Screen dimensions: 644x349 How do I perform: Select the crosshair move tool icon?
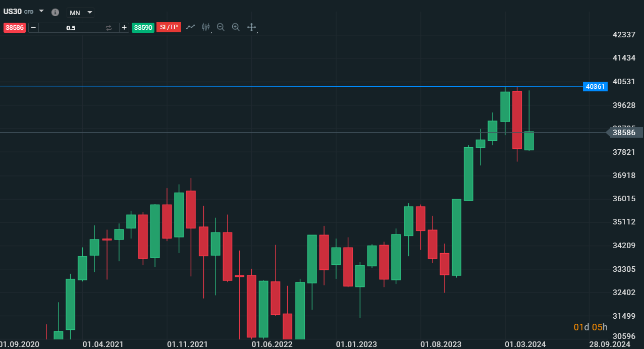[x=251, y=27]
